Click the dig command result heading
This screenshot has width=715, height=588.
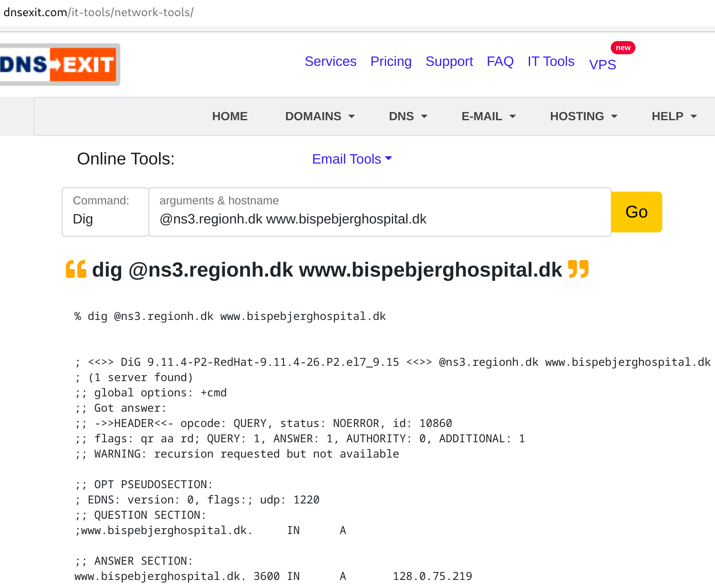pyautogui.click(x=327, y=270)
